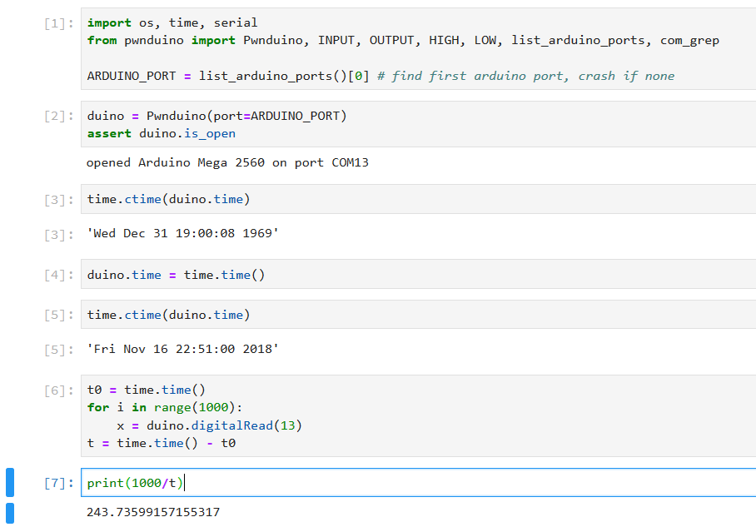Image resolution: width=756 pixels, height=532 pixels.
Task: Click the [5]: output prompt label
Action: (x=59, y=350)
